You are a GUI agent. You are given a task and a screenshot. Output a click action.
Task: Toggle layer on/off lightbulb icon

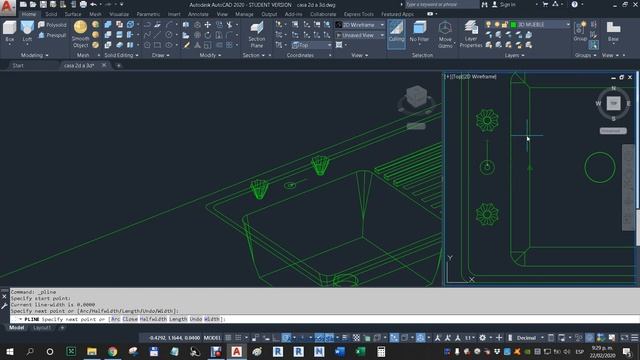tap(488, 24)
